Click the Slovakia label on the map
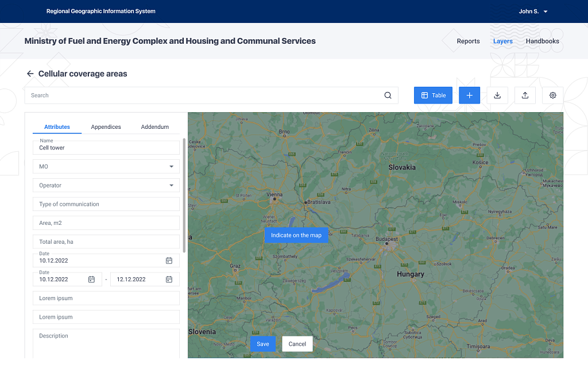 [401, 167]
